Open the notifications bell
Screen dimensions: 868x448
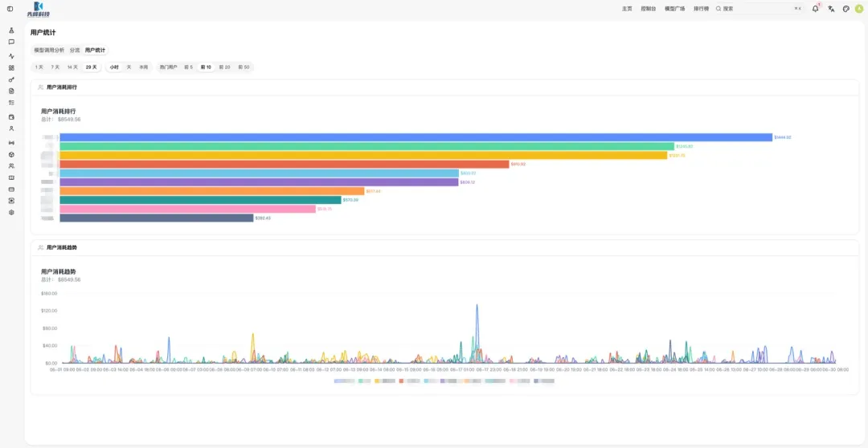point(816,9)
